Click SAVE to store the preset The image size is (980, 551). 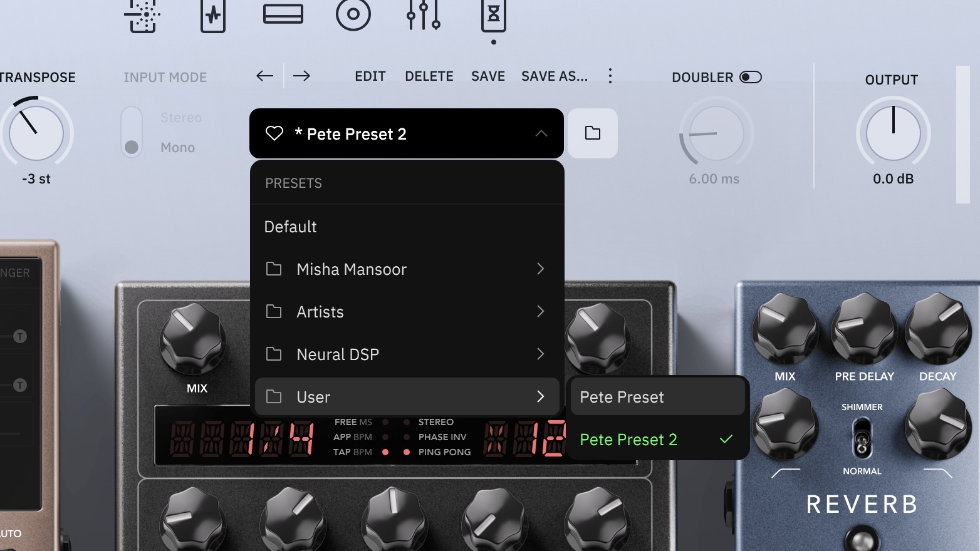pos(488,76)
